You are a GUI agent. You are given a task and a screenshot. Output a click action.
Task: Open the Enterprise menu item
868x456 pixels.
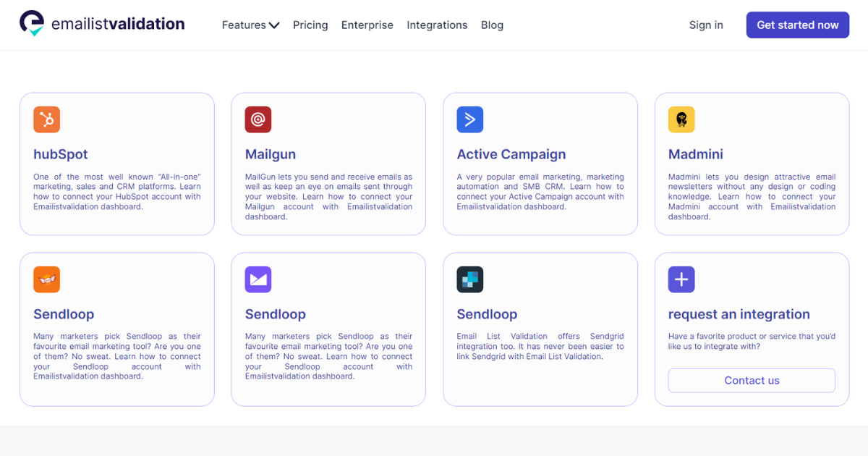click(x=367, y=25)
